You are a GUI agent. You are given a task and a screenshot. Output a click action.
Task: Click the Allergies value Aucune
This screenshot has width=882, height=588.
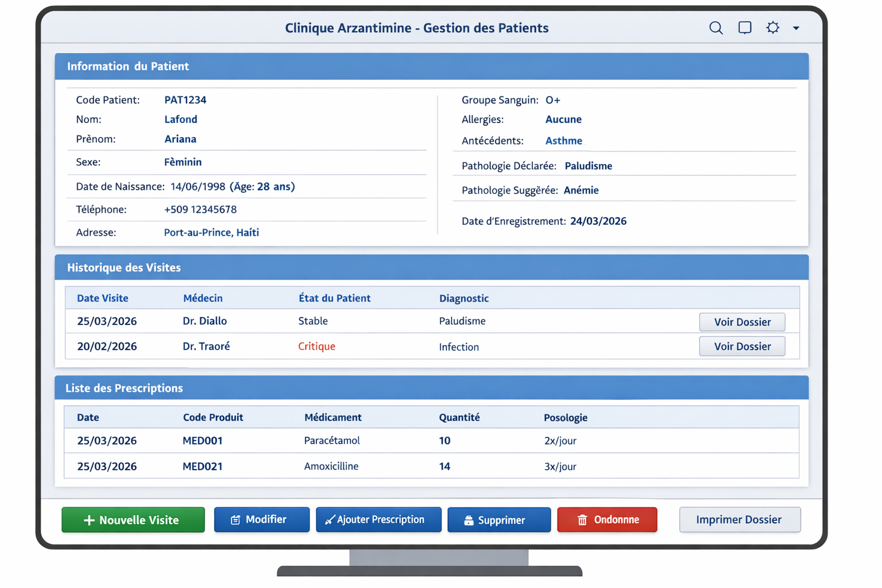click(563, 119)
